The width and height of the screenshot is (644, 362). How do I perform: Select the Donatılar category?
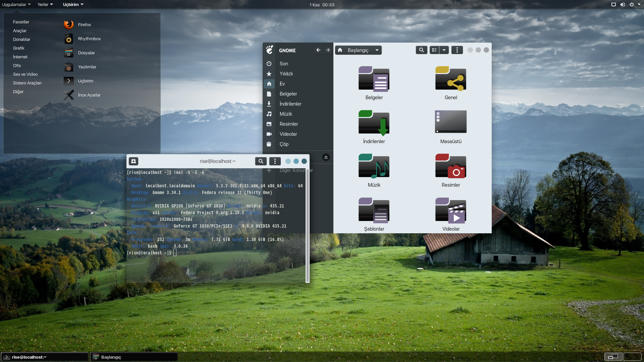coord(21,40)
